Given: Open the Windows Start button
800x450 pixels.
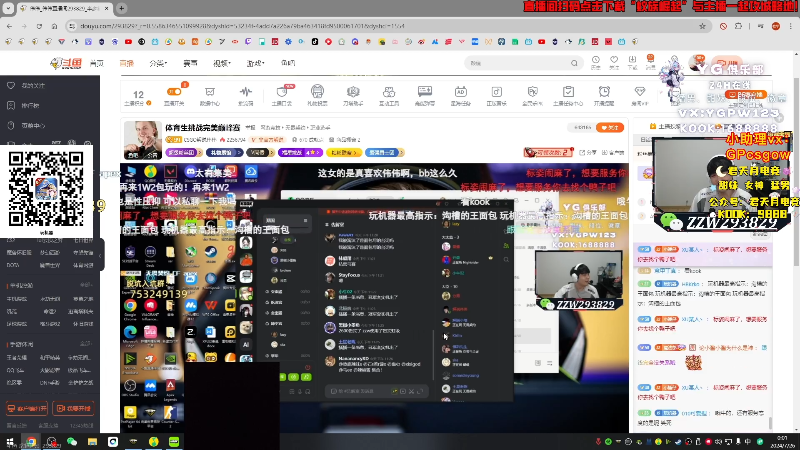Looking at the screenshot, I should [x=10, y=441].
